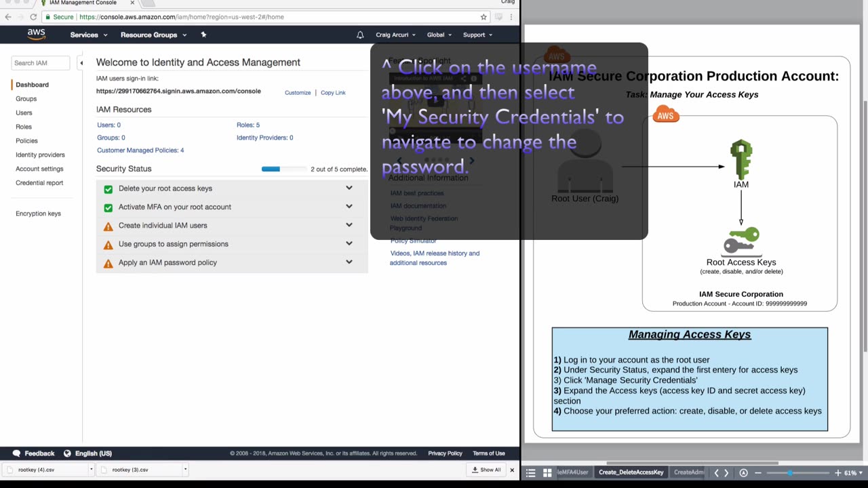Open the notifications bell icon
The image size is (868, 488).
(x=360, y=35)
